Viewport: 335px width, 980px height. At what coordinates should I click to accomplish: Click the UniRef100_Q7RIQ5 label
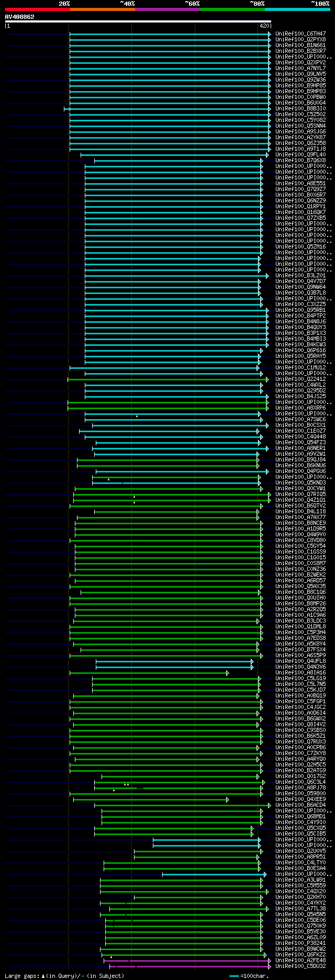(300, 494)
